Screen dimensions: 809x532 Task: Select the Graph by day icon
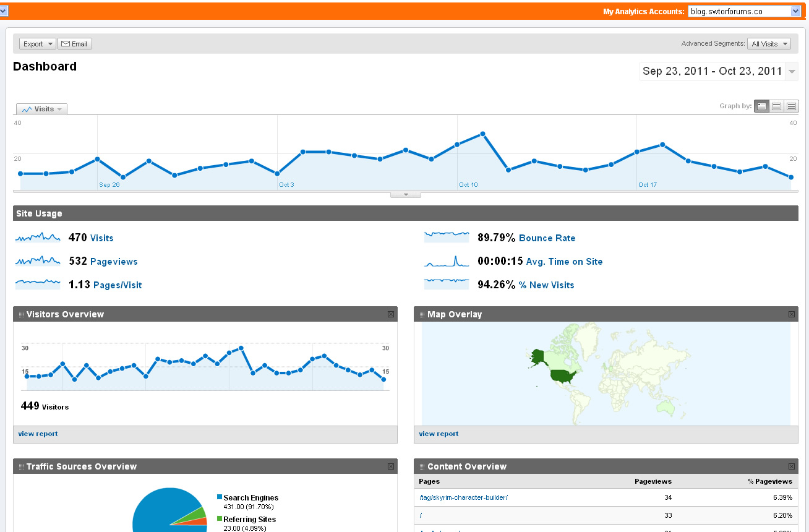click(x=762, y=106)
